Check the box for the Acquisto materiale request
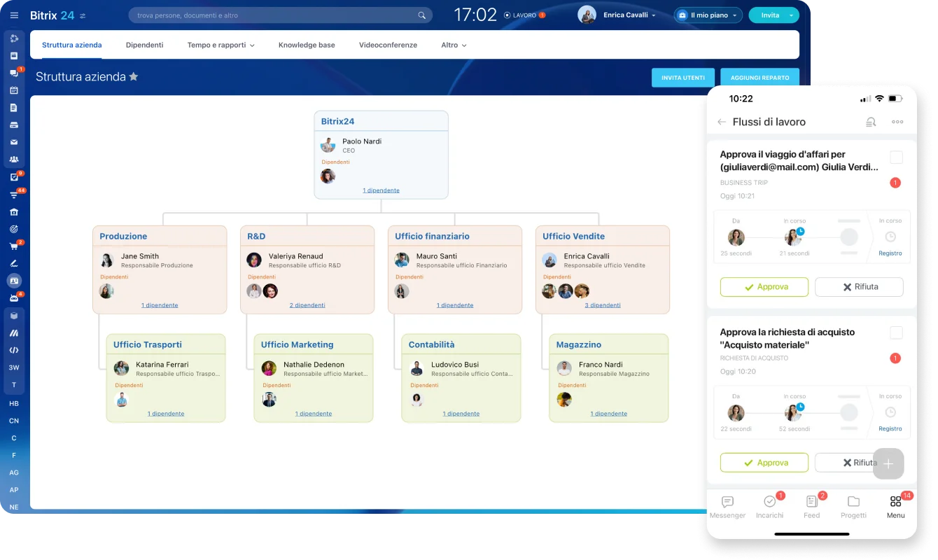The width and height of the screenshot is (938, 560). coord(896,332)
